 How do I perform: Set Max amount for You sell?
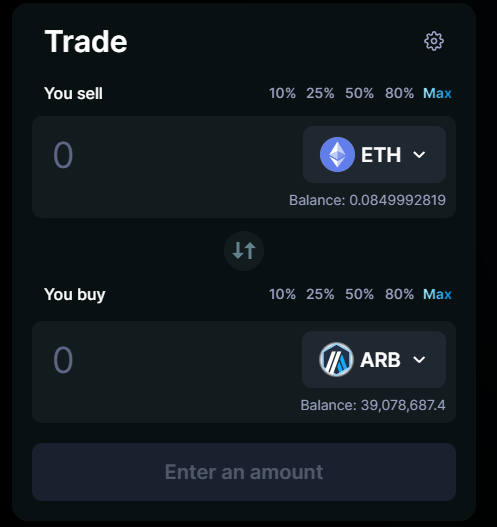coord(437,93)
